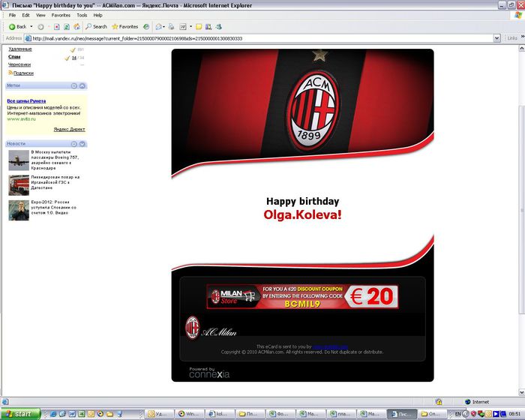525x420 pixels.
Task: Click the Milan Store €20 discount banner
Action: (x=302, y=296)
